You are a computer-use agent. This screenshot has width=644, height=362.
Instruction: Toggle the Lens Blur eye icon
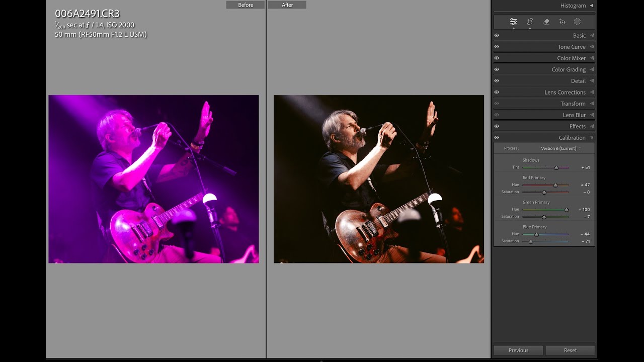[x=497, y=115]
